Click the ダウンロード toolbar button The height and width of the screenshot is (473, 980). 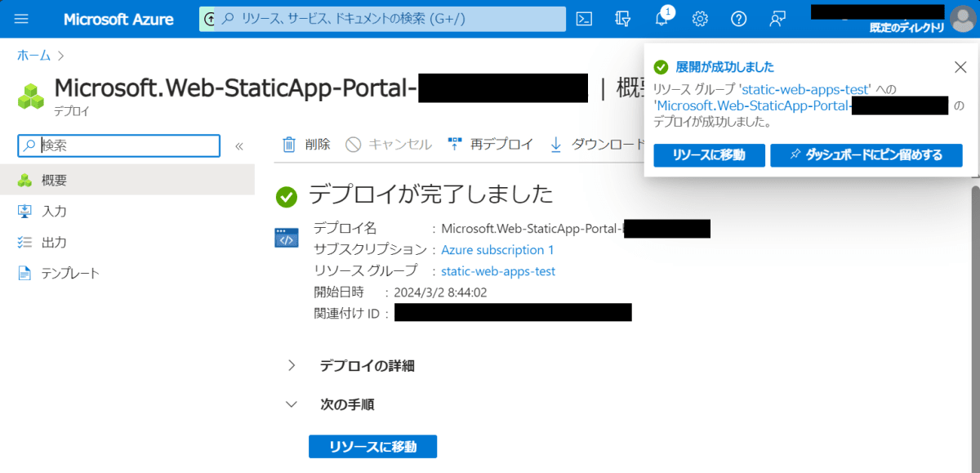[x=597, y=145]
